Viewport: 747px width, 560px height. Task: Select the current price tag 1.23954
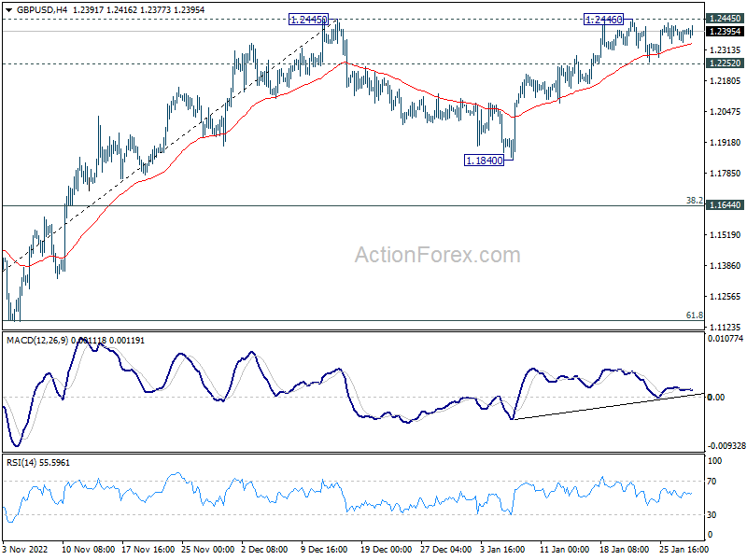[x=725, y=32]
